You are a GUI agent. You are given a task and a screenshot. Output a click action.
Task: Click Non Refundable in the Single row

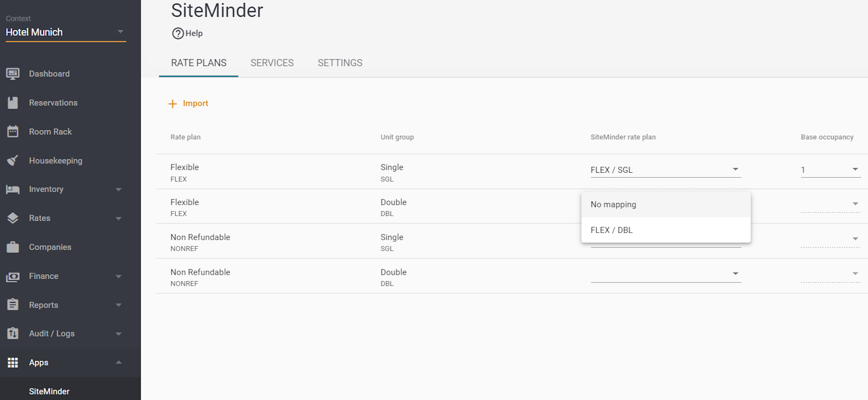200,237
